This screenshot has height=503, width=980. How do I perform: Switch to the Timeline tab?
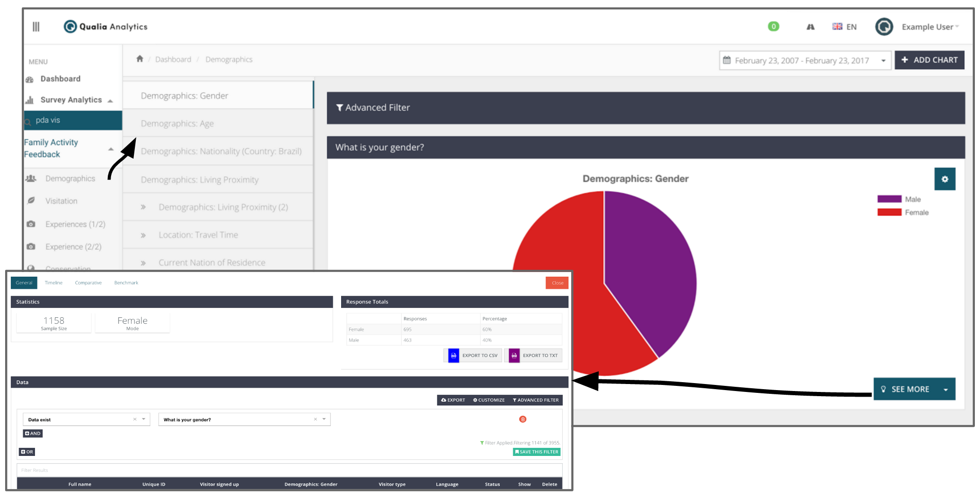click(x=54, y=283)
